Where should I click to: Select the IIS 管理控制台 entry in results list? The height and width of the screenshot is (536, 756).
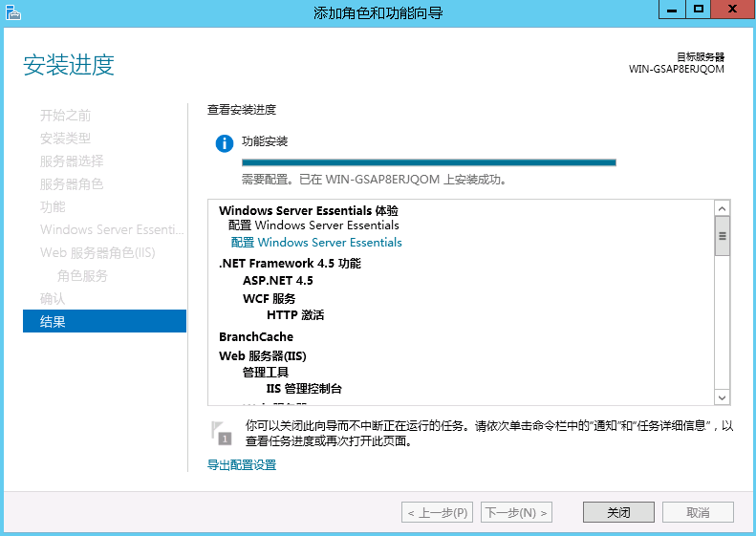click(x=304, y=389)
